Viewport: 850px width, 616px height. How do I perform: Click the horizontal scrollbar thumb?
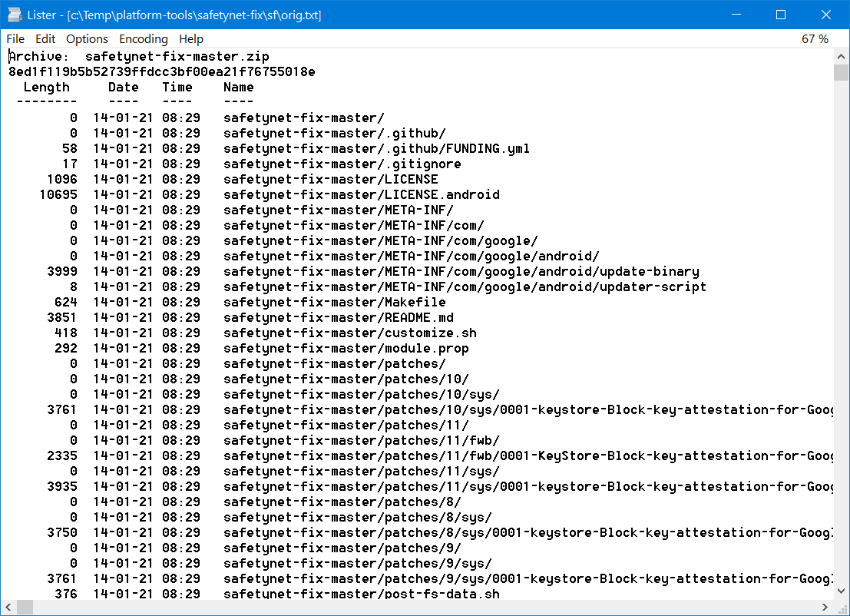tap(25, 607)
